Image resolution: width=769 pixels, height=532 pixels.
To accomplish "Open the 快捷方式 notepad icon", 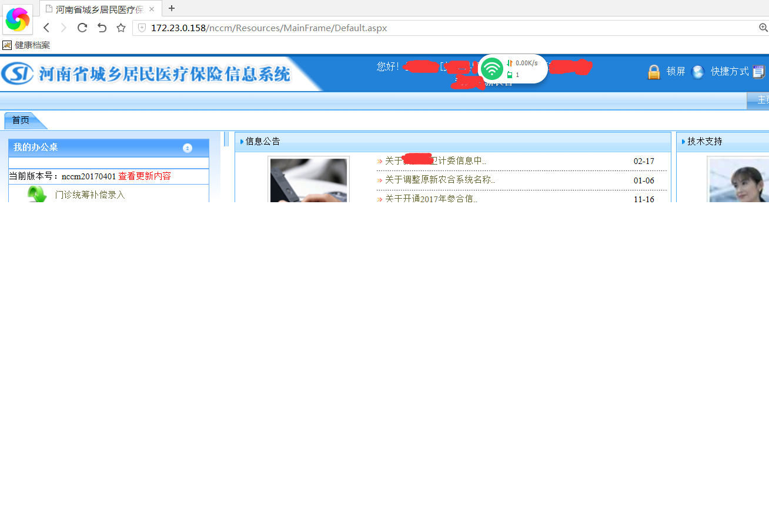I will coord(758,71).
